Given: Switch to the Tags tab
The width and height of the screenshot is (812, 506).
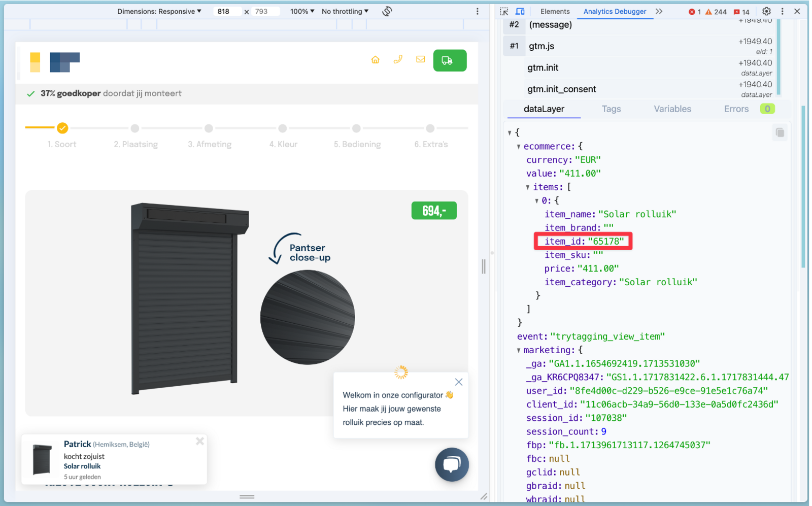Looking at the screenshot, I should (611, 109).
